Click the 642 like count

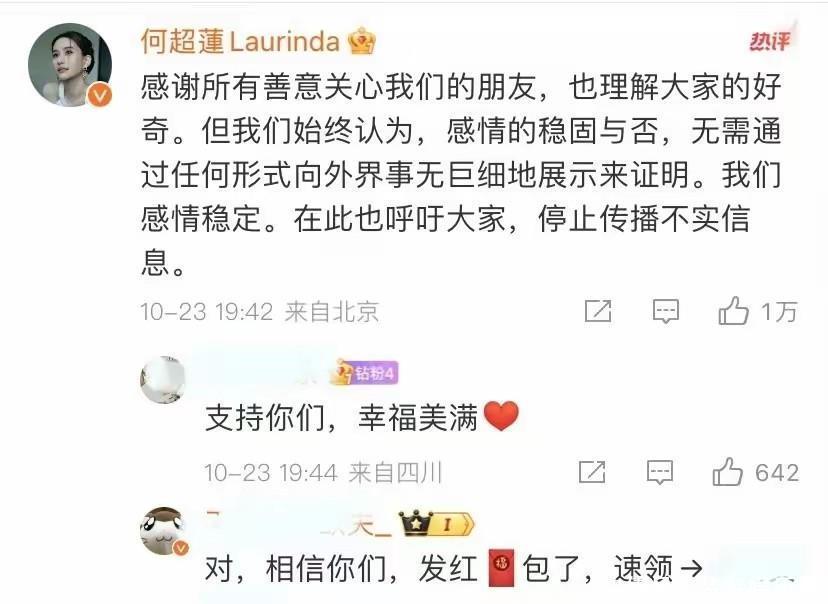[777, 473]
